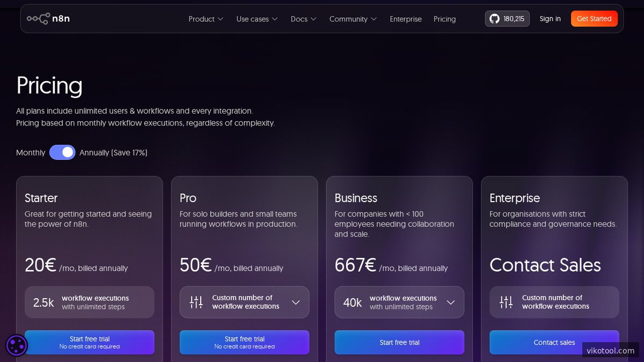Start free trial on the Starter plan
644x362 pixels.
pos(89,342)
